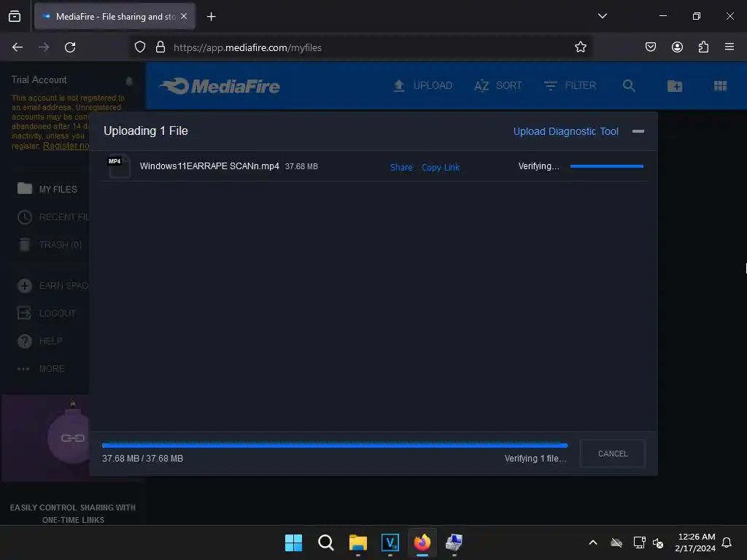Open Earn Space in sidebar
Image resolution: width=747 pixels, height=560 pixels.
pyautogui.click(x=53, y=286)
